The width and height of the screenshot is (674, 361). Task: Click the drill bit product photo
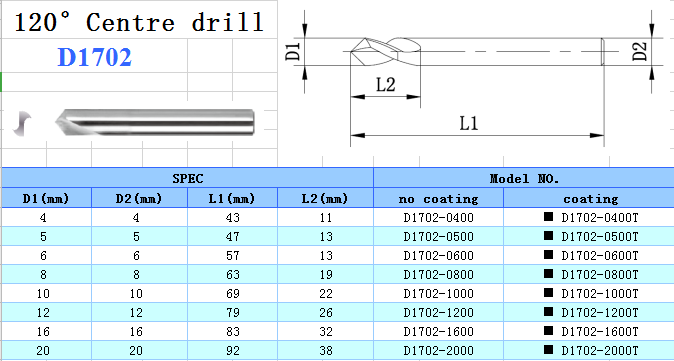click(x=155, y=122)
